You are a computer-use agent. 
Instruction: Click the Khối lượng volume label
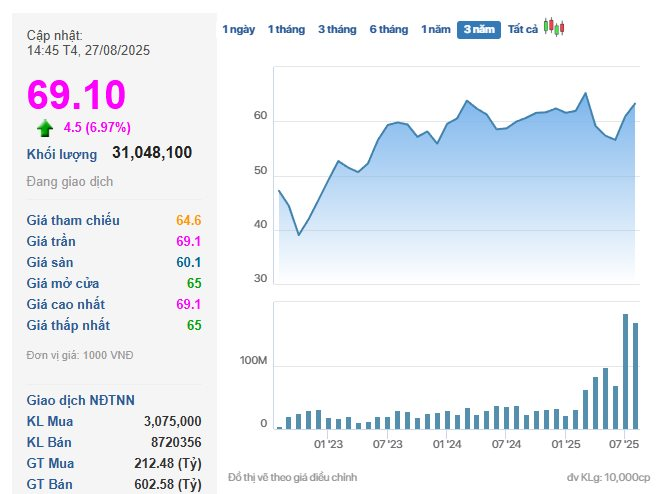[x=62, y=154]
